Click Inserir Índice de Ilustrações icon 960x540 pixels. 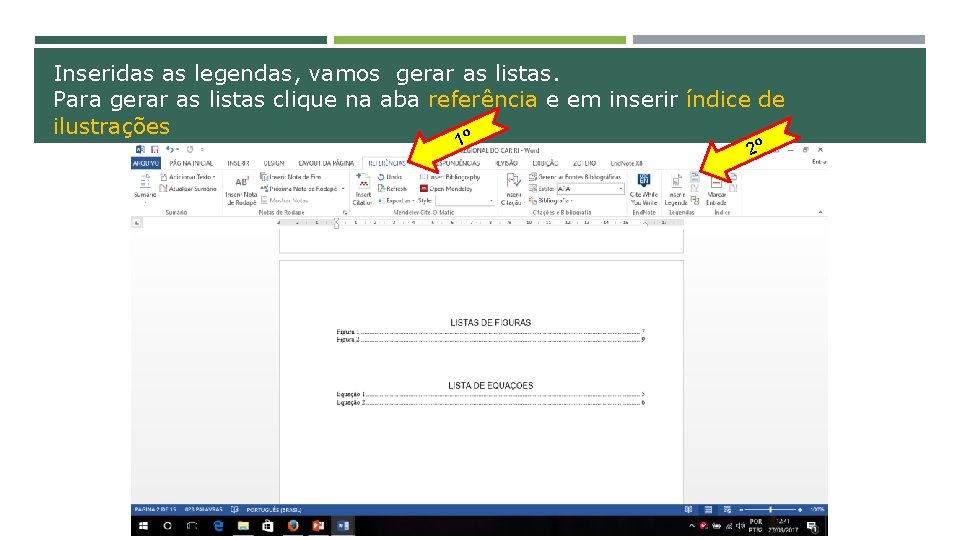[x=695, y=177]
